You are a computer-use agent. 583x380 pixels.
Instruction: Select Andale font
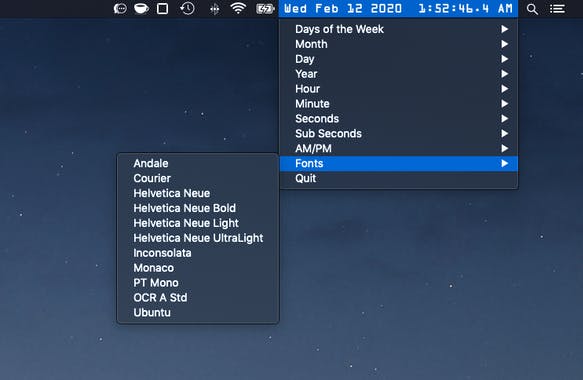pyautogui.click(x=198, y=163)
